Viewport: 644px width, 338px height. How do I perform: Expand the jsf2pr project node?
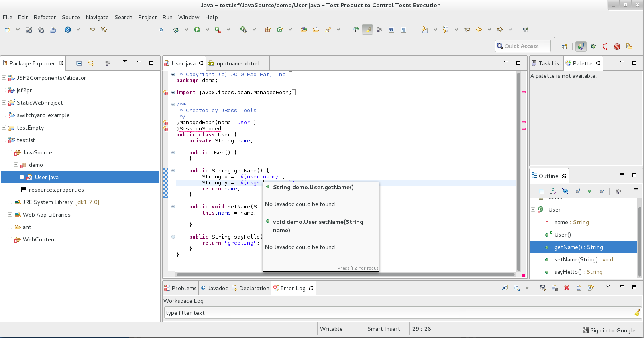pos(4,90)
